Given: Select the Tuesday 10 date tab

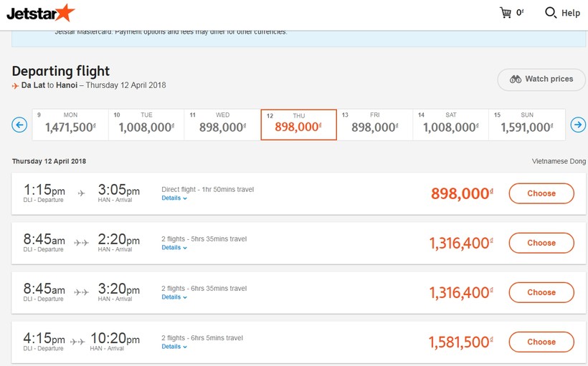Looking at the screenshot, I should pyautogui.click(x=146, y=125).
